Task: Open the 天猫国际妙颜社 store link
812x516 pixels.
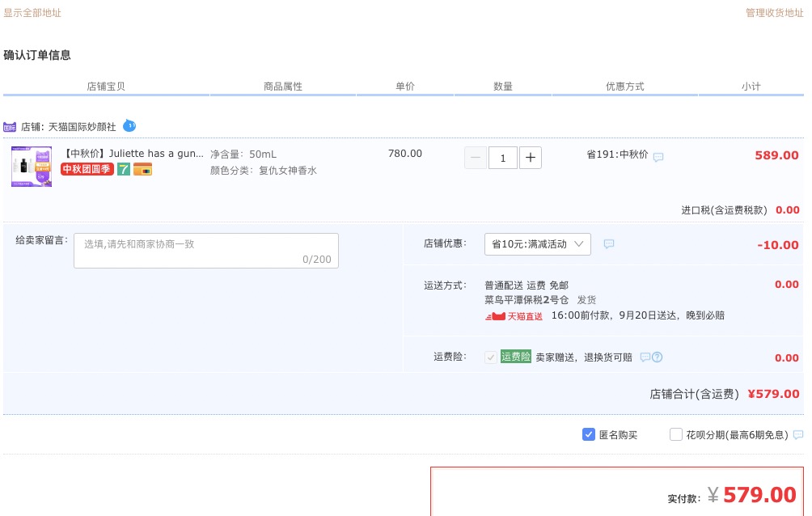Action: pyautogui.click(x=82, y=127)
